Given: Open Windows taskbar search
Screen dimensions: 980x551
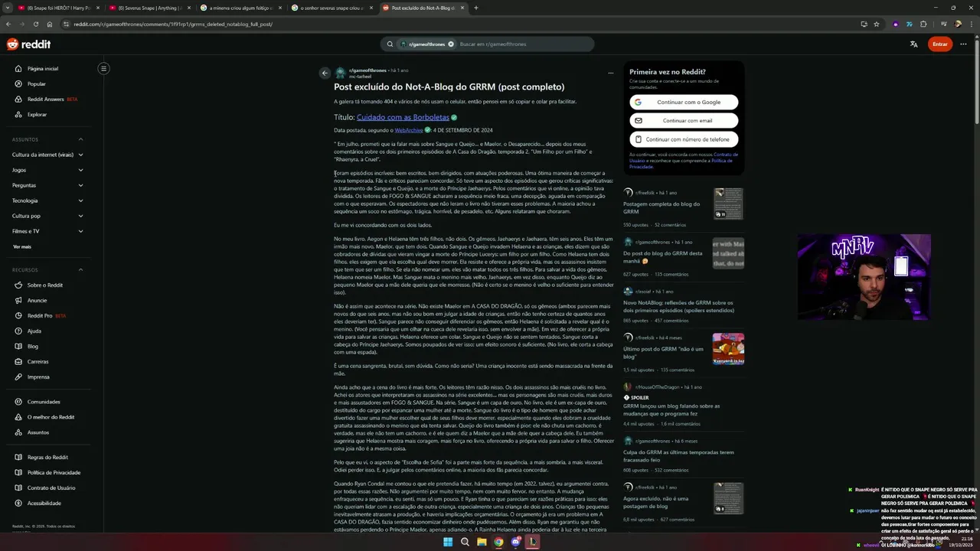Looking at the screenshot, I should point(465,542).
